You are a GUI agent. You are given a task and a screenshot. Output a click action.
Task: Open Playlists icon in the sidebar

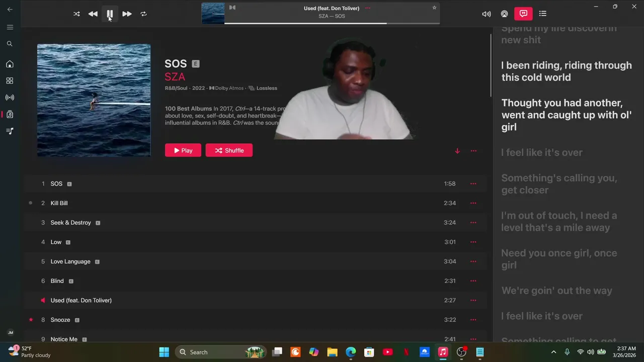click(10, 131)
